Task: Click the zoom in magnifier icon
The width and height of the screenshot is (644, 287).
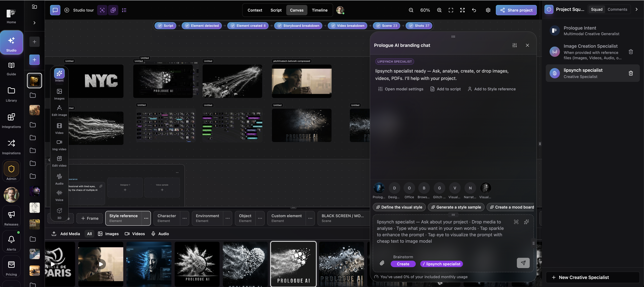Action: pos(439,10)
